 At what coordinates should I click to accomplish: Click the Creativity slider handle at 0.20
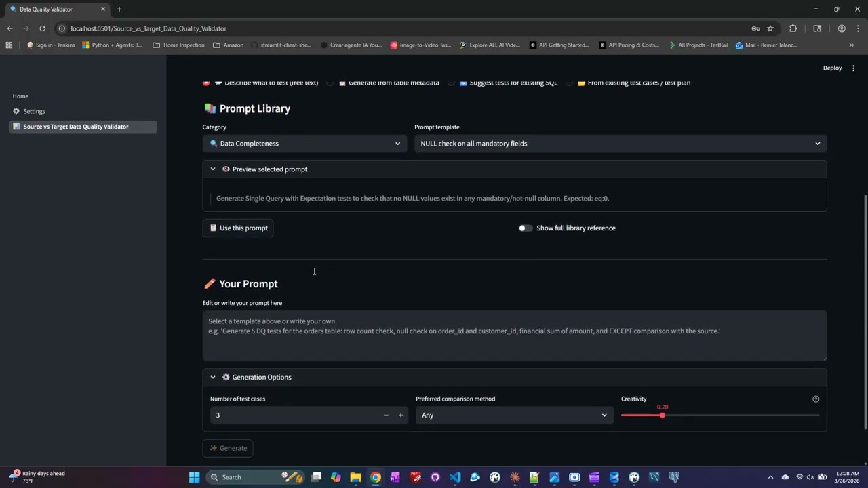[x=662, y=415]
